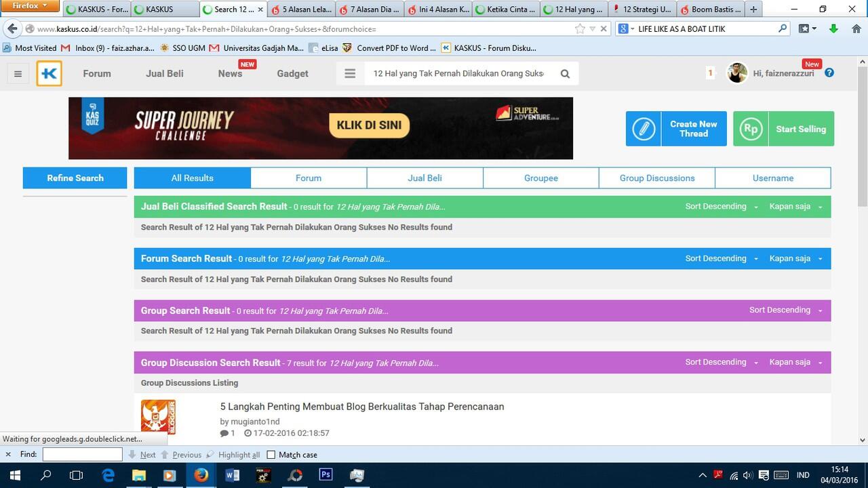Open the blue help question mark icon
The width and height of the screenshot is (868, 488).
coord(829,73)
